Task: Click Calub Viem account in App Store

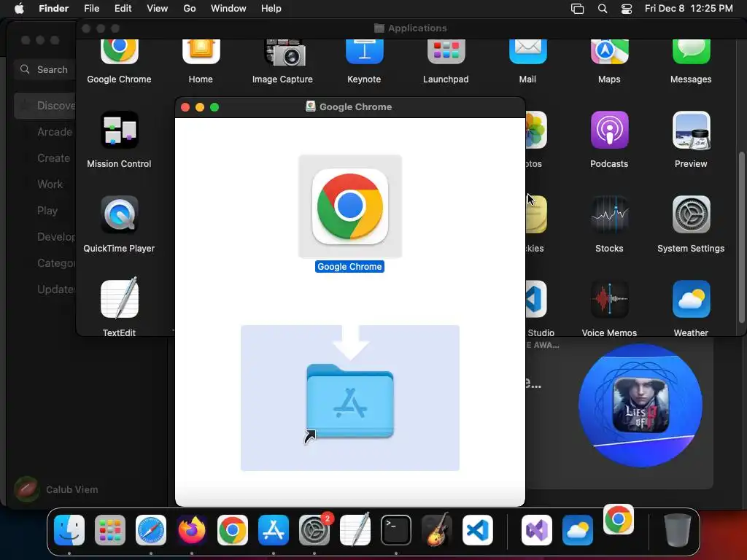Action: [56, 489]
